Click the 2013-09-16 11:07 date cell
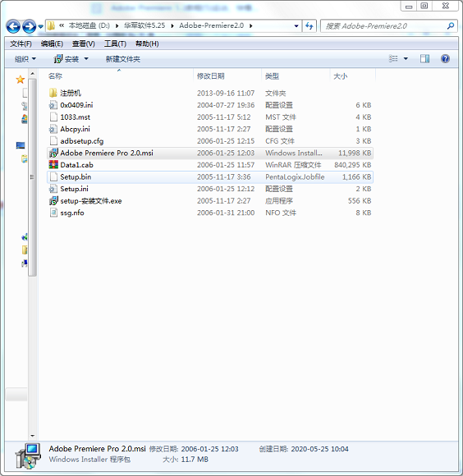 pos(226,94)
